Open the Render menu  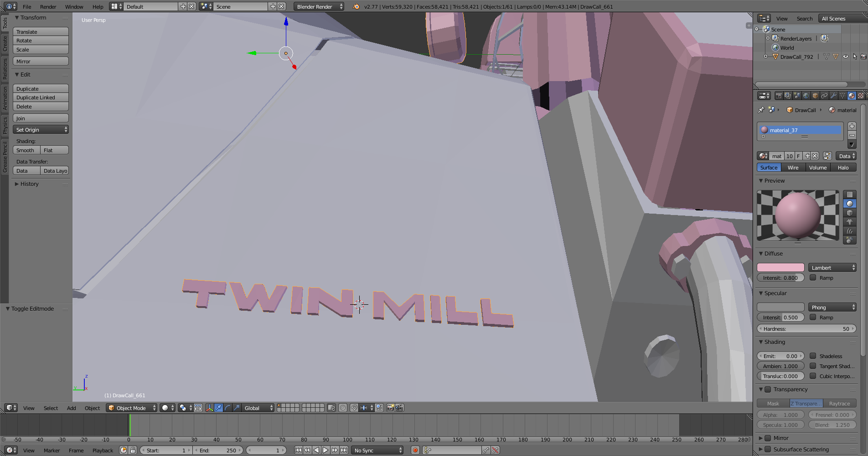48,6
